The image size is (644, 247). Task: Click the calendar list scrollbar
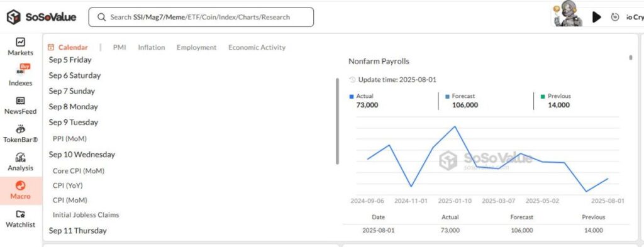click(337, 121)
